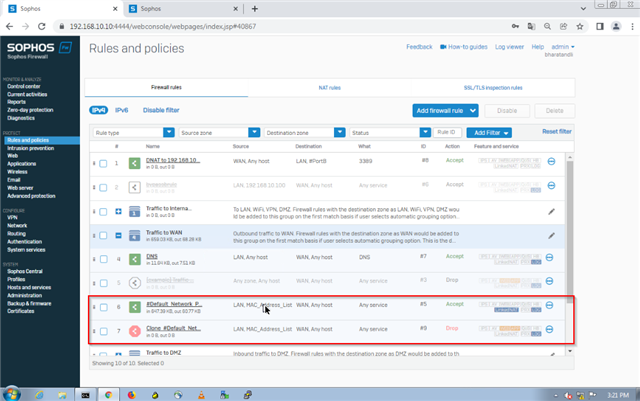Screen dimensions: 640x401
Task: Select checkbox for rule 5
Action: [x=104, y=283]
